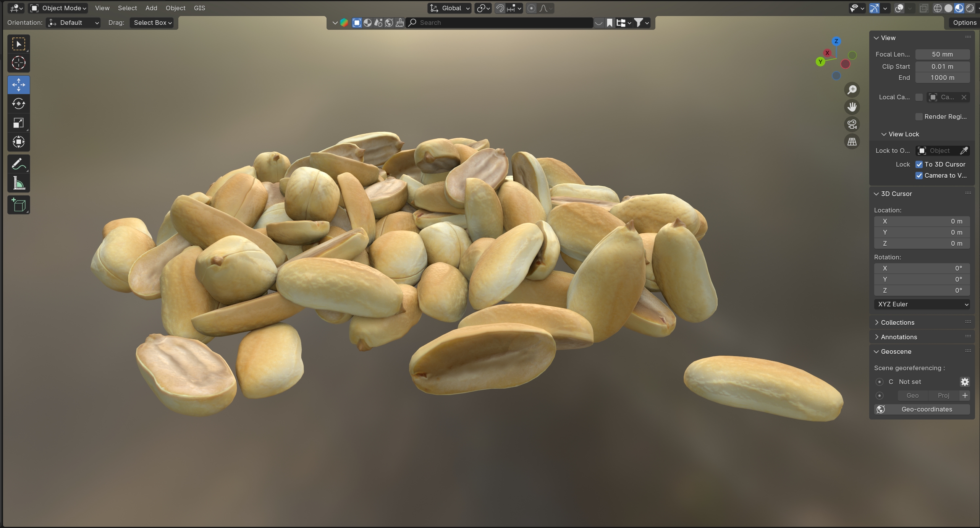
Task: Open the XYZ Euler rotation dropdown
Action: coord(922,304)
